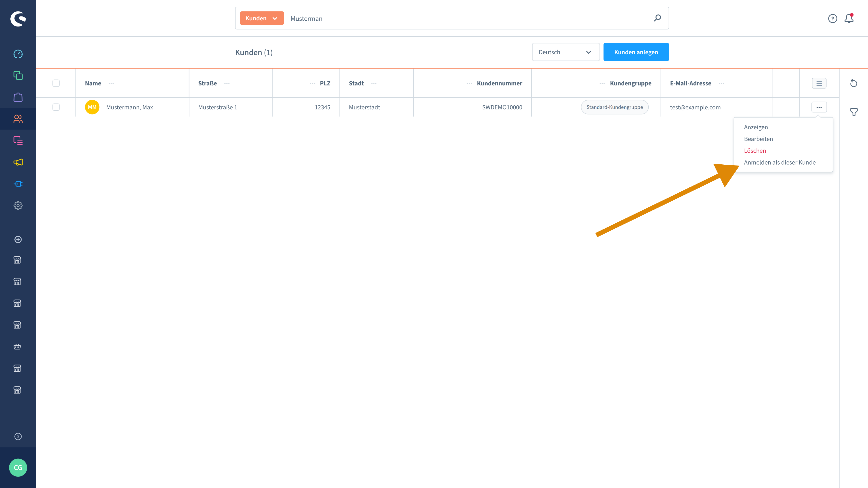Click the test@example.com email cell
The image size is (868, 488).
click(695, 107)
